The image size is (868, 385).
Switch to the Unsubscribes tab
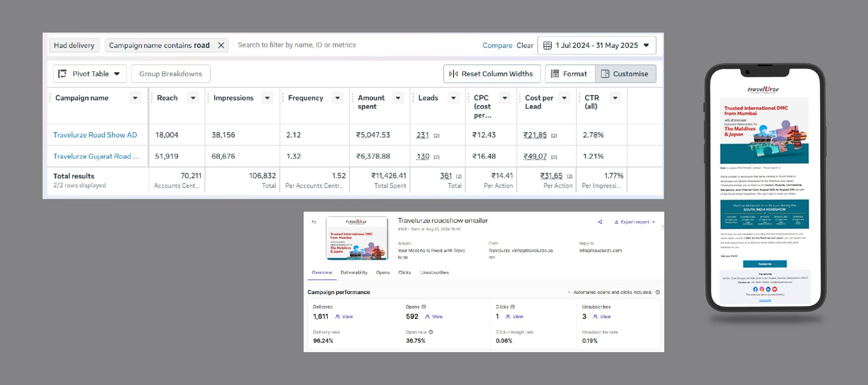point(434,272)
